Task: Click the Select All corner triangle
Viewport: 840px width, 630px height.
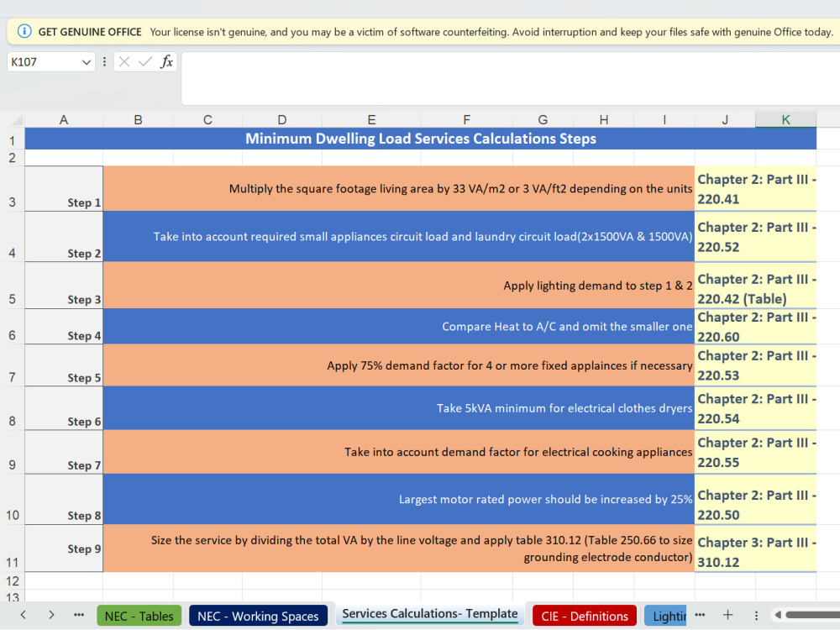Action: pyautogui.click(x=17, y=120)
